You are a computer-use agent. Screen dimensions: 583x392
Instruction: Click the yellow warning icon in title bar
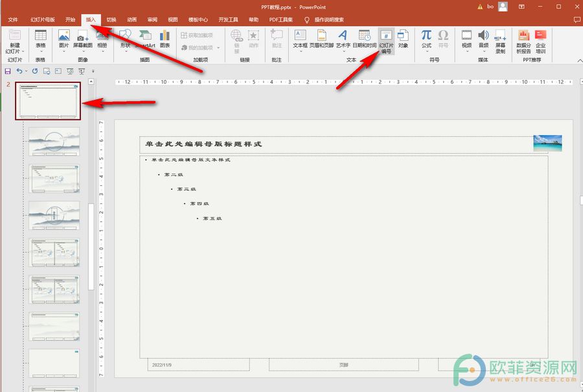coord(480,6)
